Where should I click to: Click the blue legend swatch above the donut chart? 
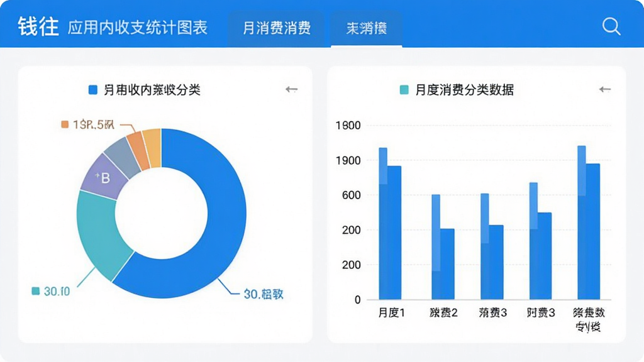93,90
